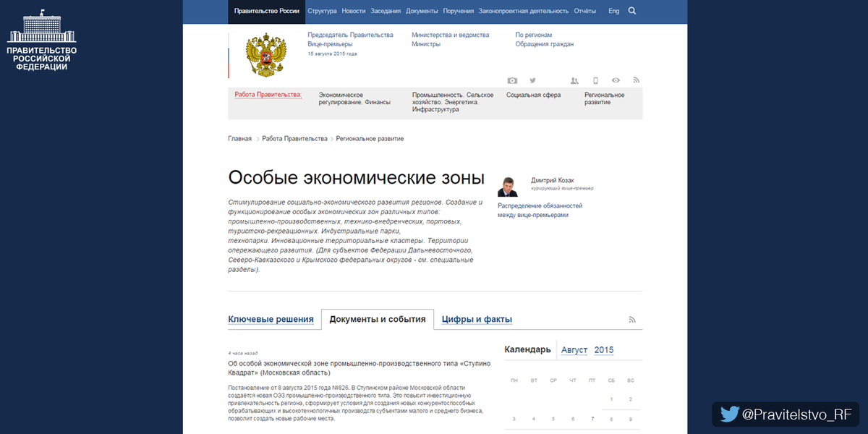This screenshot has height=434, width=868.
Task: Switch to the Ключевые решения tab
Action: (271, 319)
